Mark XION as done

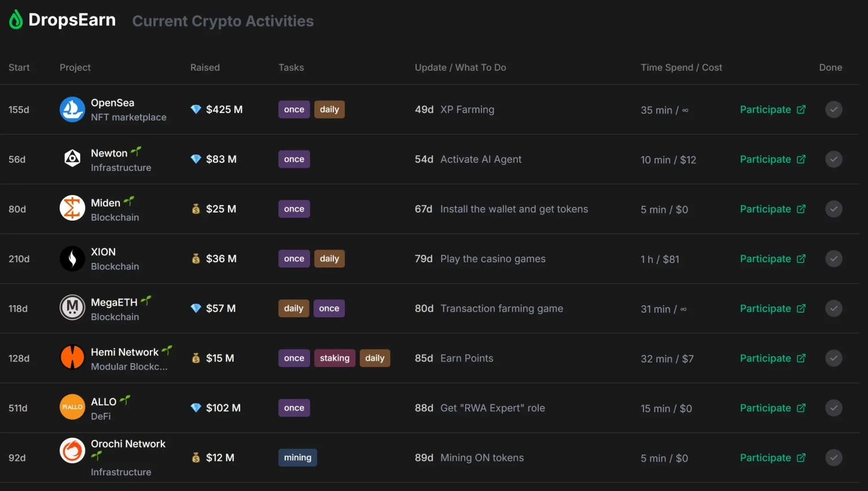[834, 259]
